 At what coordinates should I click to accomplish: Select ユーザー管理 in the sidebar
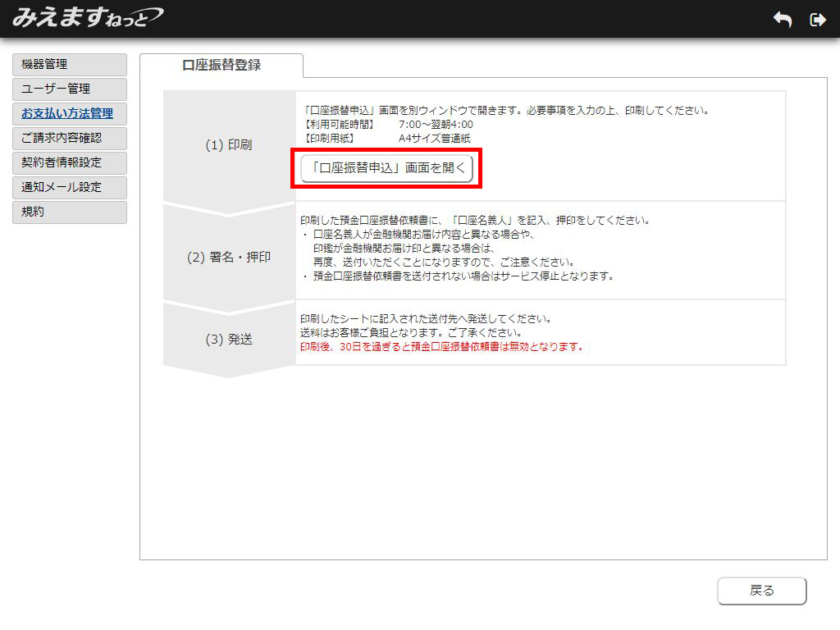tap(70, 89)
